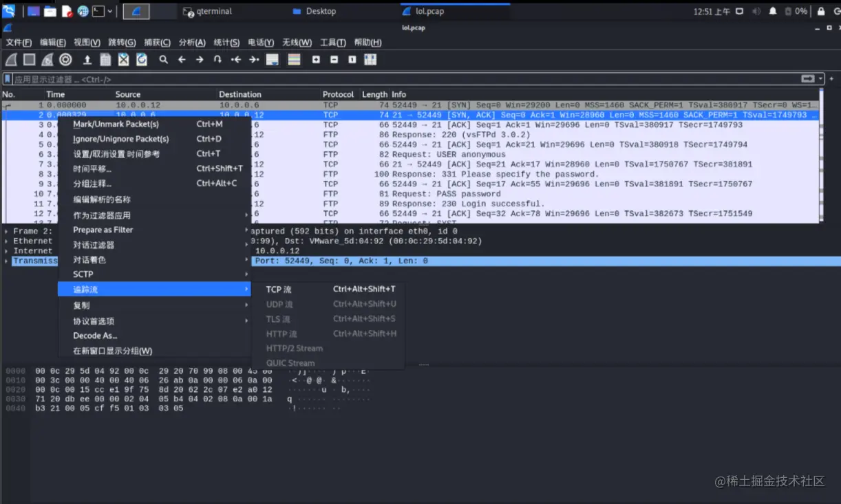Expand the 复制 submenu

point(154,305)
